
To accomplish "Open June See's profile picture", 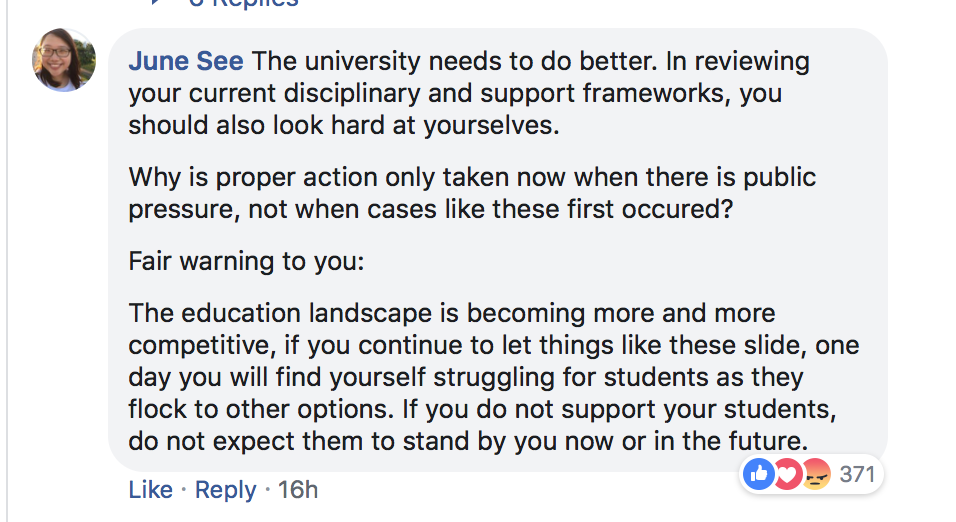I will pos(65,60).
